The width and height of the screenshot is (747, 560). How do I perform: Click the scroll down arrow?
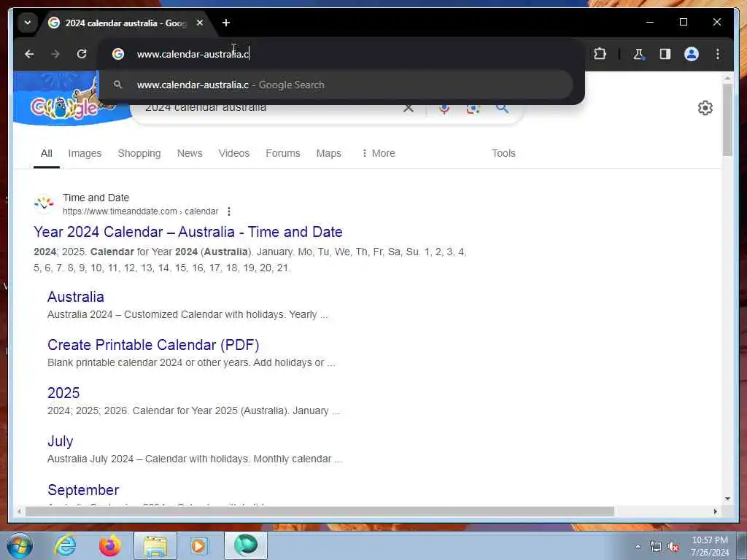tap(727, 499)
